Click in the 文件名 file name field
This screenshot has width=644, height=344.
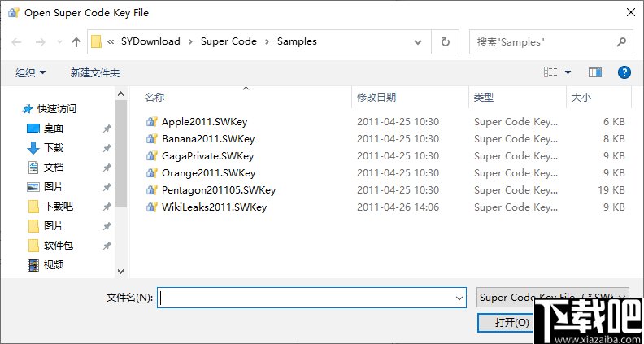click(311, 298)
